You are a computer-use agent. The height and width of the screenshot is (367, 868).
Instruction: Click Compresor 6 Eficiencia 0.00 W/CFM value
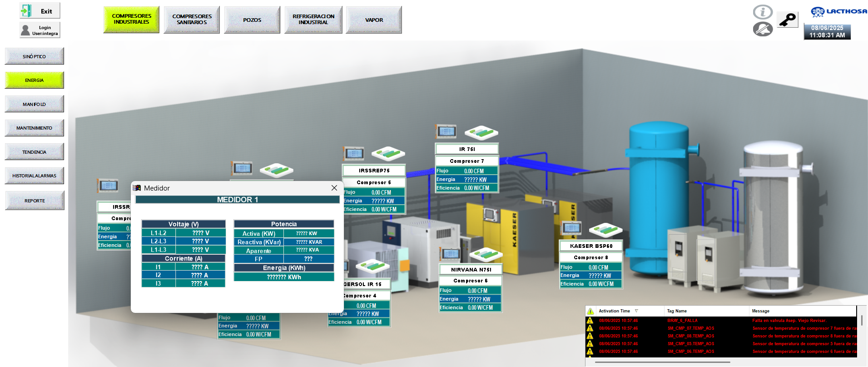pos(480,307)
